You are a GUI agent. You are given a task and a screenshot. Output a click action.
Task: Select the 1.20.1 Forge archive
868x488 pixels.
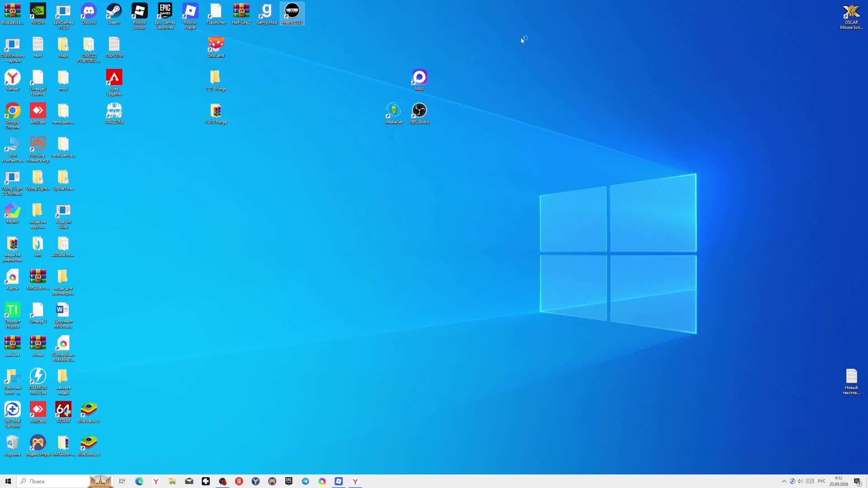click(216, 113)
